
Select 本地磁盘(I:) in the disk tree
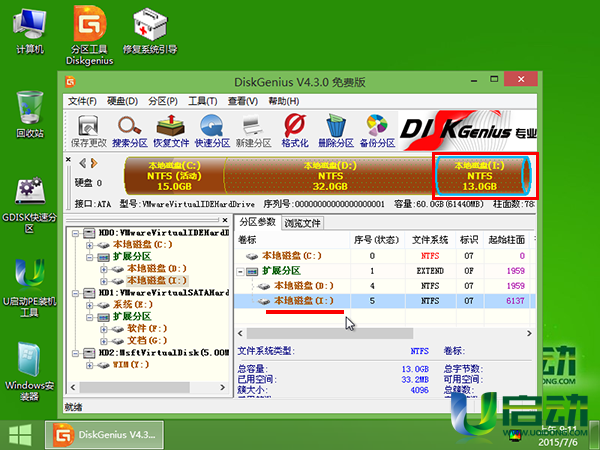tap(157, 280)
